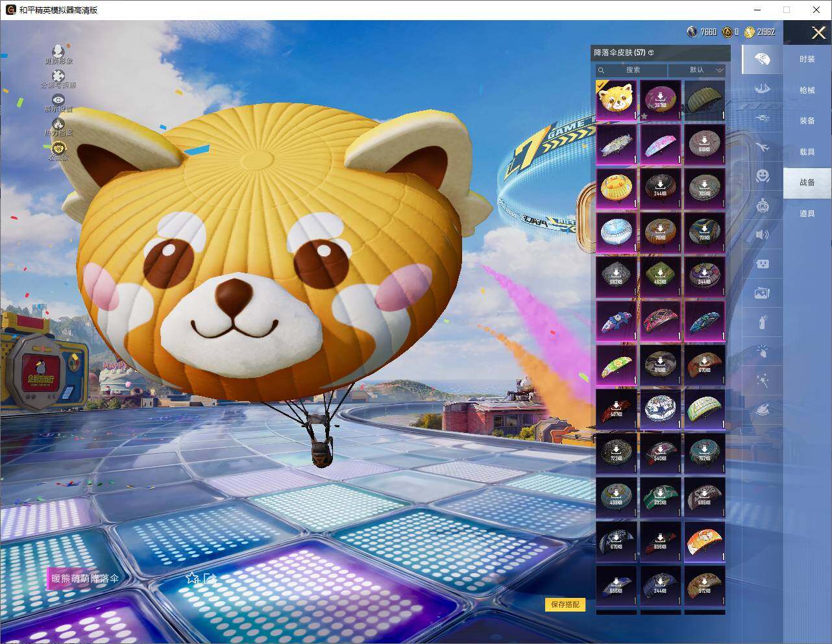Select the orange and white parachute skin
The image size is (832, 644).
pyautogui.click(x=705, y=541)
